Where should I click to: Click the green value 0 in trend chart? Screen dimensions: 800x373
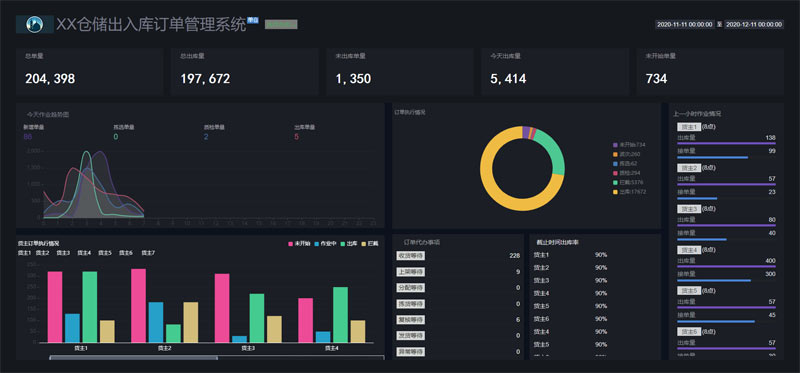[x=116, y=137]
